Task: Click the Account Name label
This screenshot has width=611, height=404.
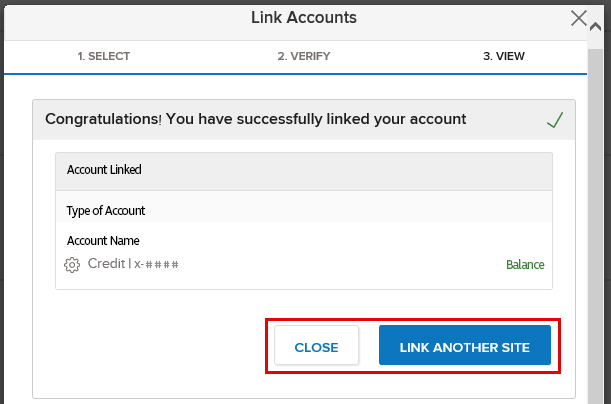Action: (x=103, y=241)
